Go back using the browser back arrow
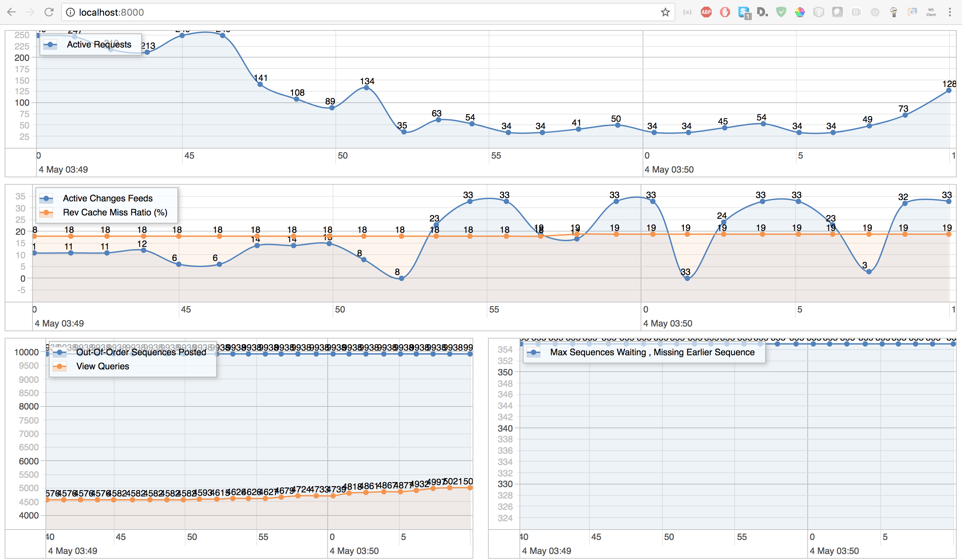962x560 pixels. tap(11, 12)
